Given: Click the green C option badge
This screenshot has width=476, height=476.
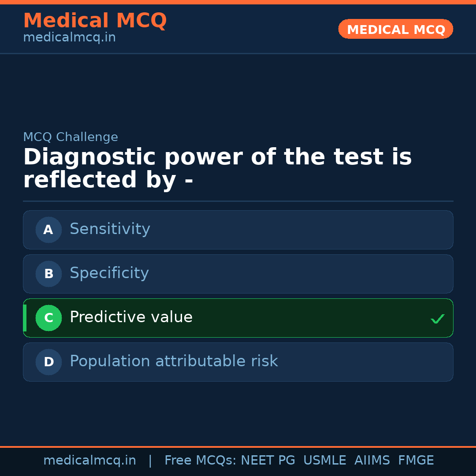Looking at the screenshot, I should (x=48, y=318).
